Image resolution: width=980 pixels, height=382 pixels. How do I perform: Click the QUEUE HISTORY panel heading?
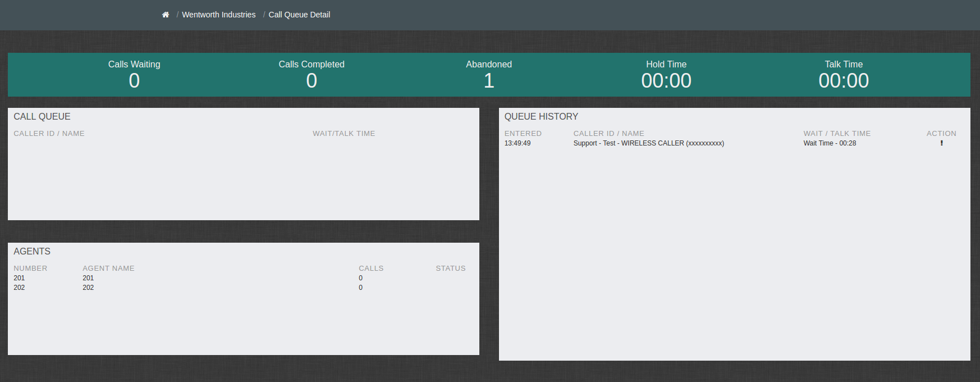click(x=541, y=116)
